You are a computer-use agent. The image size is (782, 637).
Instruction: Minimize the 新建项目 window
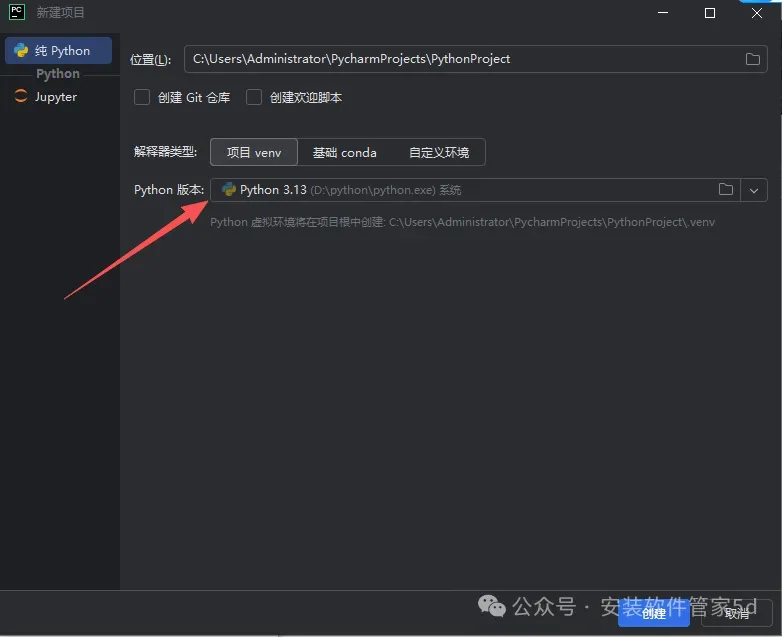click(x=663, y=12)
